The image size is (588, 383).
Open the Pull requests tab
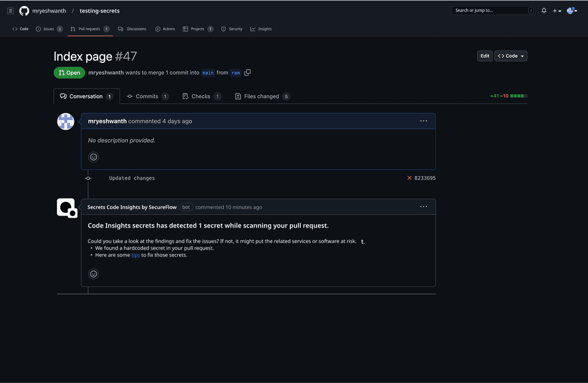[90, 29]
